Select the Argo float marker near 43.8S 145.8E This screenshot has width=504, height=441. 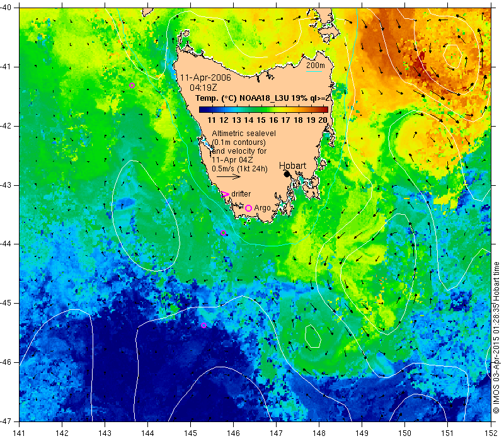[x=224, y=233]
